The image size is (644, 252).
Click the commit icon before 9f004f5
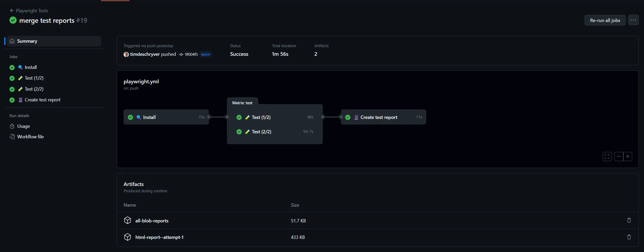tap(181, 54)
